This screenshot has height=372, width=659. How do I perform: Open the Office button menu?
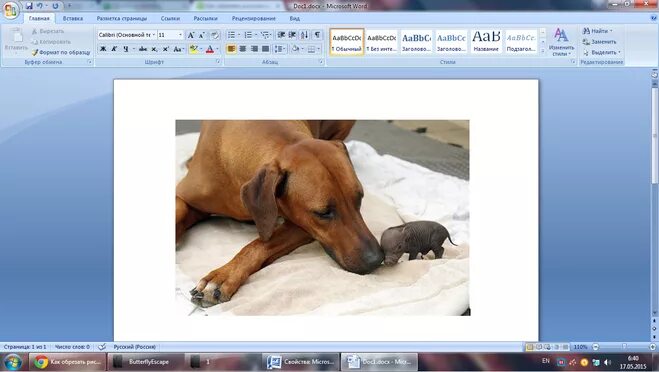pyautogui.click(x=10, y=10)
